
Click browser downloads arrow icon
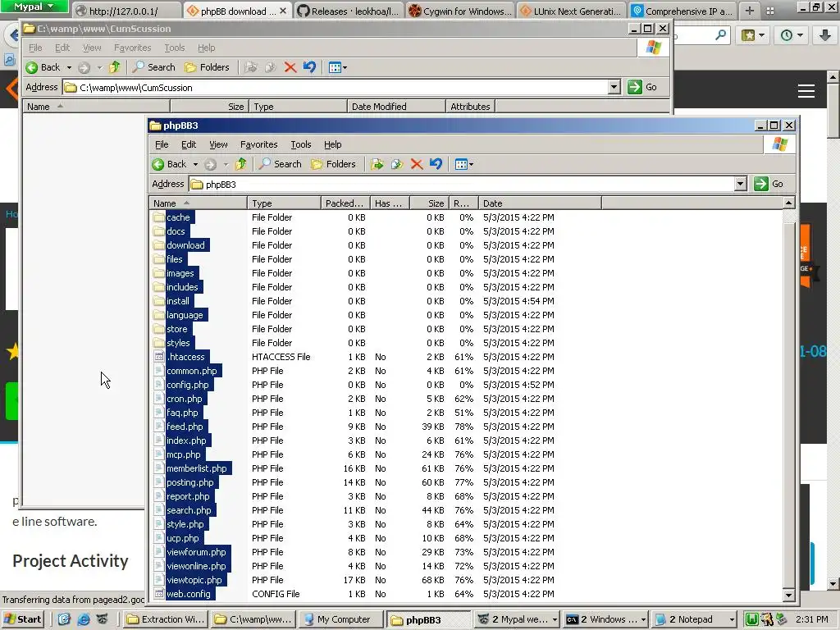[x=825, y=35]
